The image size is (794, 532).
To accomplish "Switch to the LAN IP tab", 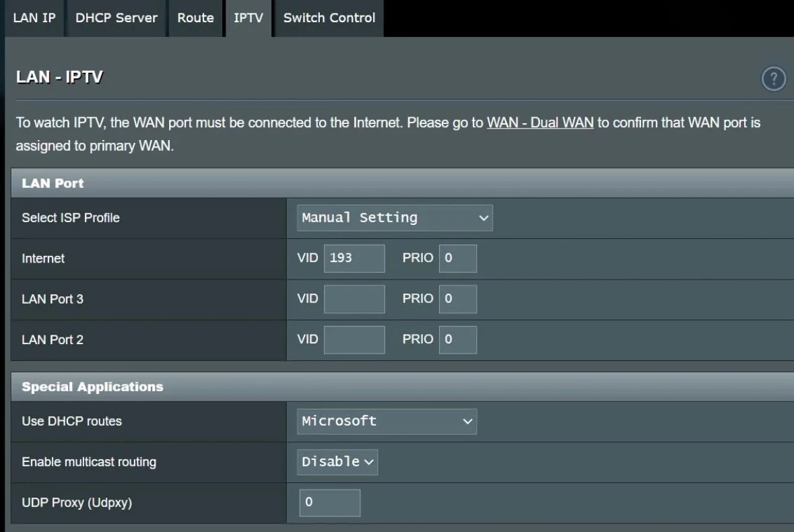I will (34, 18).
